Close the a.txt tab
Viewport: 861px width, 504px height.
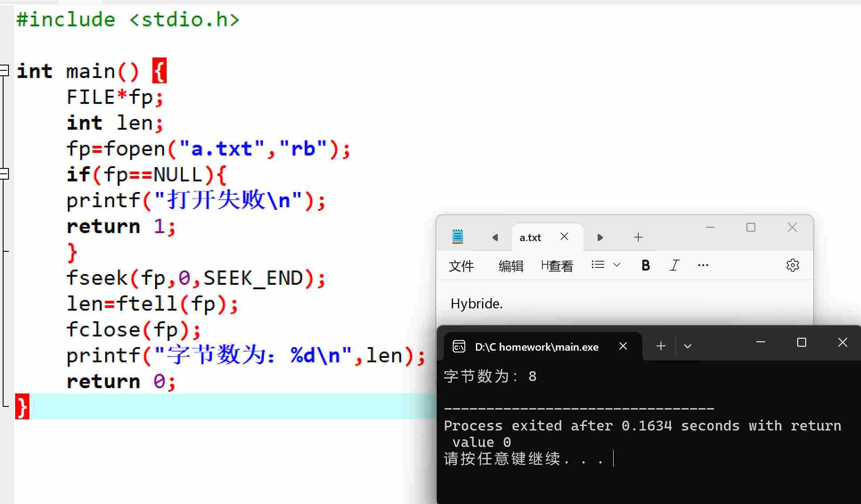coord(564,237)
